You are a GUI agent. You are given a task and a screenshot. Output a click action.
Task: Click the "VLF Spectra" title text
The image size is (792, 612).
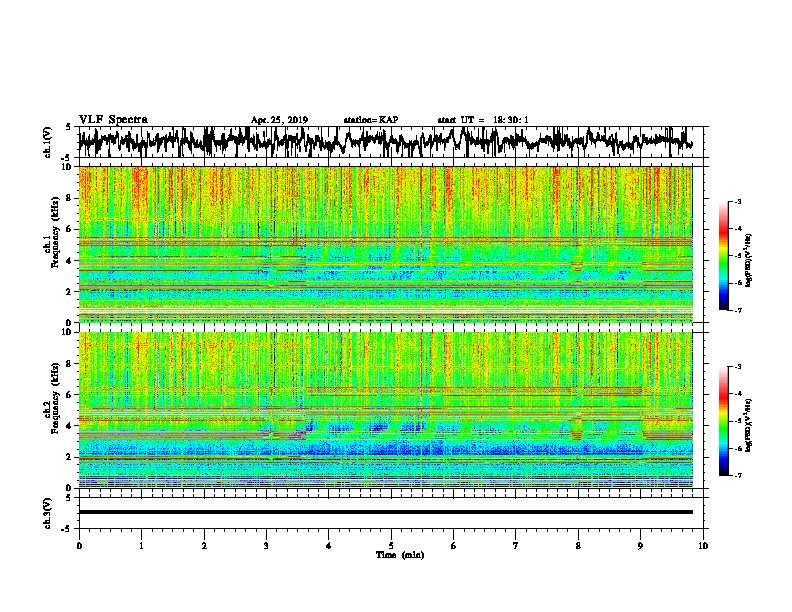pyautogui.click(x=113, y=120)
